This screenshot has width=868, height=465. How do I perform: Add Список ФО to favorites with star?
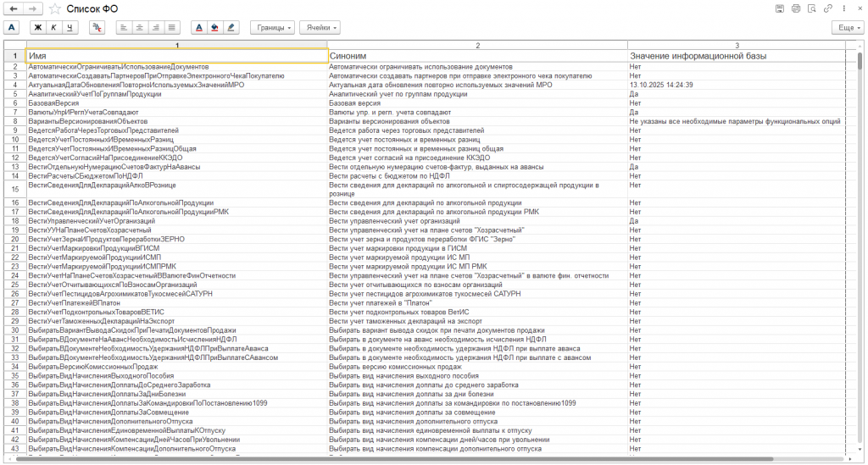55,8
